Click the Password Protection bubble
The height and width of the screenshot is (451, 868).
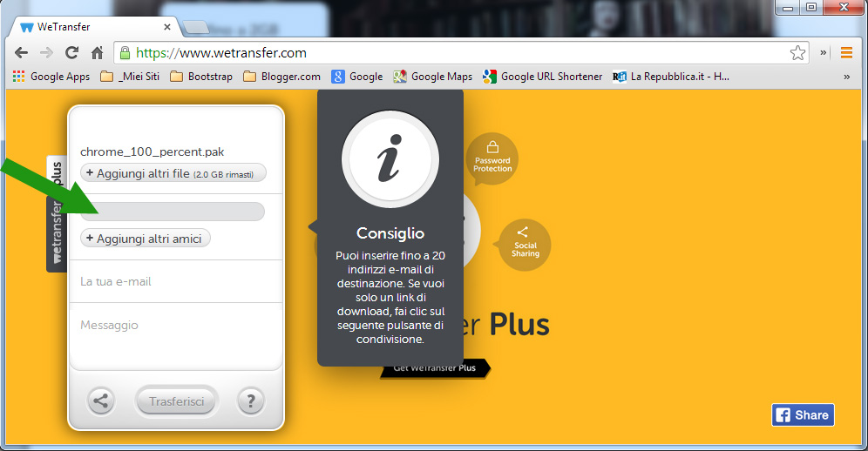point(492,158)
